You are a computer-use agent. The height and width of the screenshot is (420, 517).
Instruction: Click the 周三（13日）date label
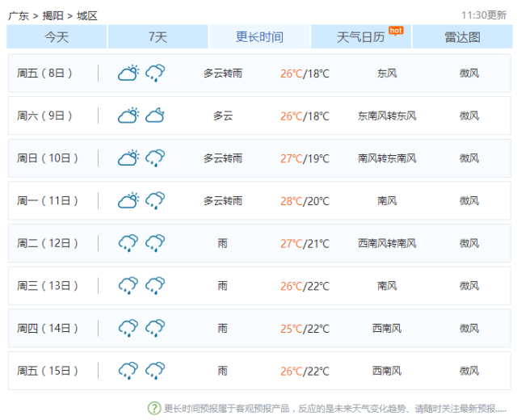pyautogui.click(x=48, y=285)
